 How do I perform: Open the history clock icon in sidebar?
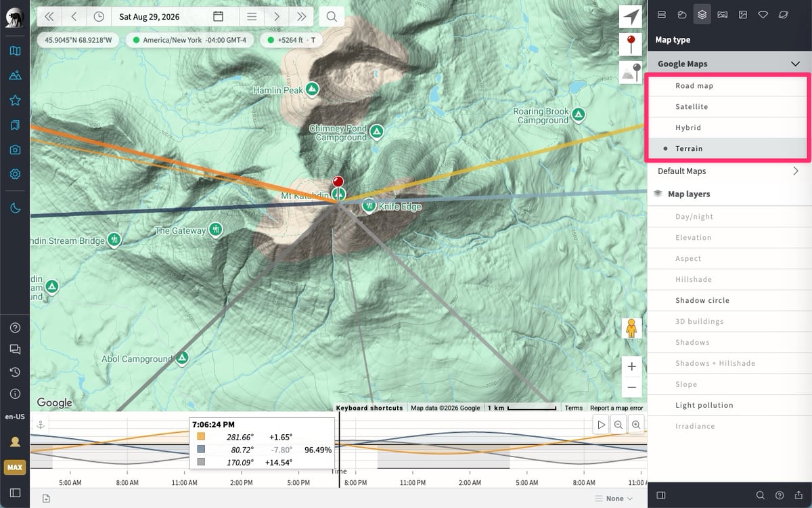15,372
